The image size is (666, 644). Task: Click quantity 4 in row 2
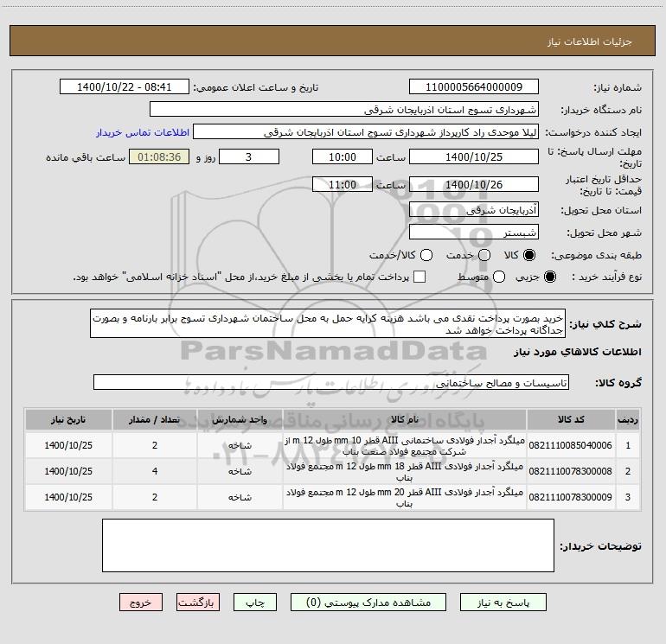(155, 471)
